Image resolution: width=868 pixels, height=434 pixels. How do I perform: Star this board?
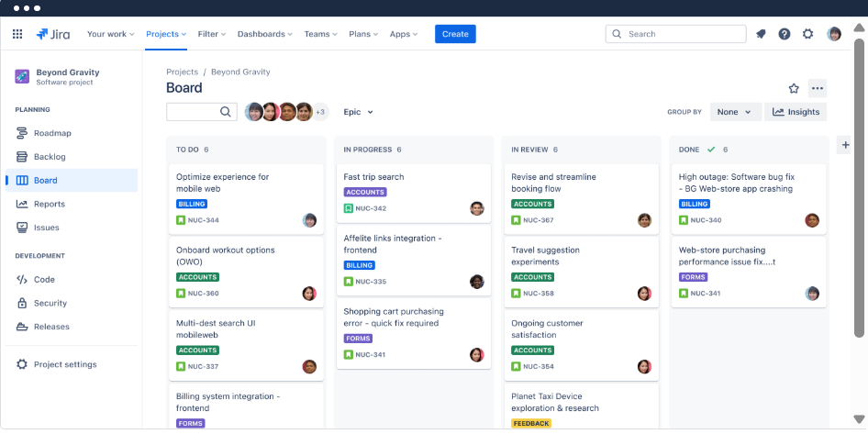[794, 89]
